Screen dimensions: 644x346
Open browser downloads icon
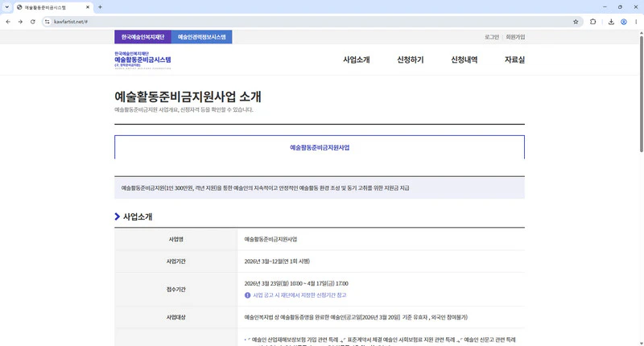[611, 22]
